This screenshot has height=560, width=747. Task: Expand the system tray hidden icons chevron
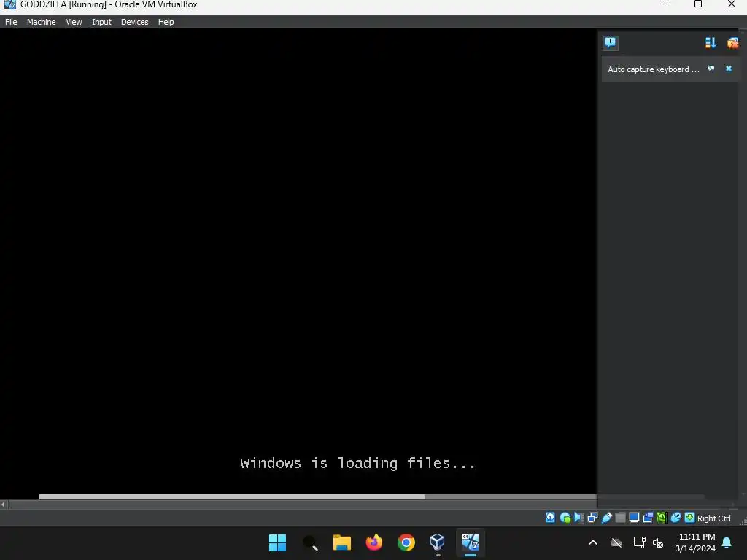pos(593,542)
